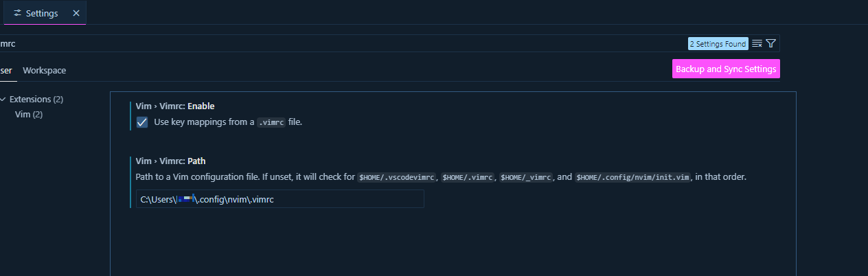
Task: Click the $HOME/.vimrc code text
Action: coord(468,177)
